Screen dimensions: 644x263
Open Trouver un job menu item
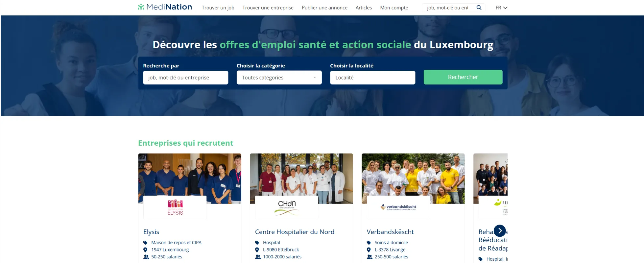click(218, 8)
